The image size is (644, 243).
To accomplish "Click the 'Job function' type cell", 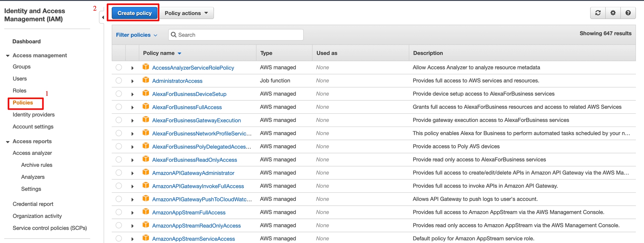I will point(275,81).
